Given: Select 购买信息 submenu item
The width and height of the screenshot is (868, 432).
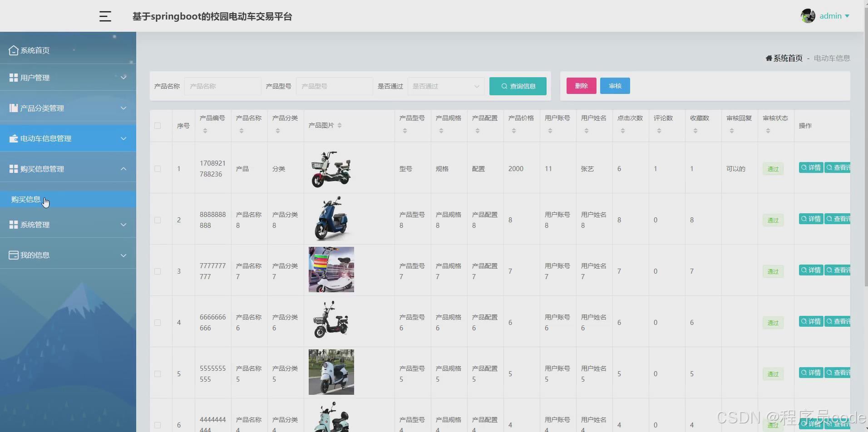Looking at the screenshot, I should click(x=68, y=199).
